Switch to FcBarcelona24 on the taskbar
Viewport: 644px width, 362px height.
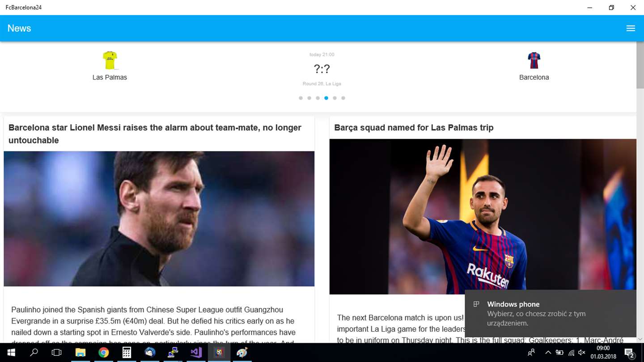219,353
